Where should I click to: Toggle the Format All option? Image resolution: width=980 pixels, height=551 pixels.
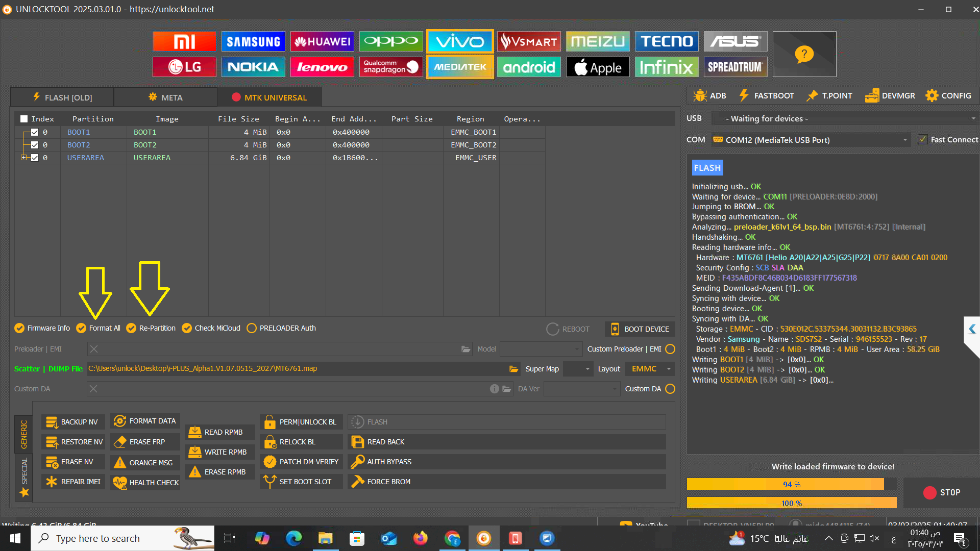(99, 328)
